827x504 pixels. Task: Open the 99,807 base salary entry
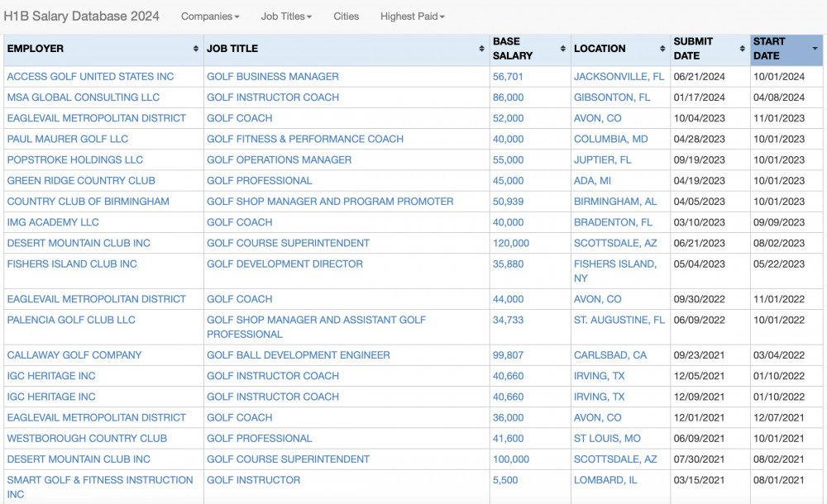pos(508,355)
